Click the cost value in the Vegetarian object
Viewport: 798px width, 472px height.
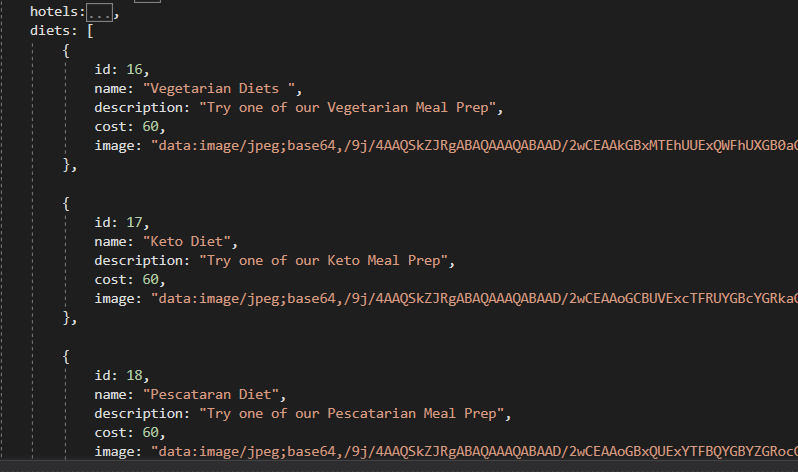[150, 127]
